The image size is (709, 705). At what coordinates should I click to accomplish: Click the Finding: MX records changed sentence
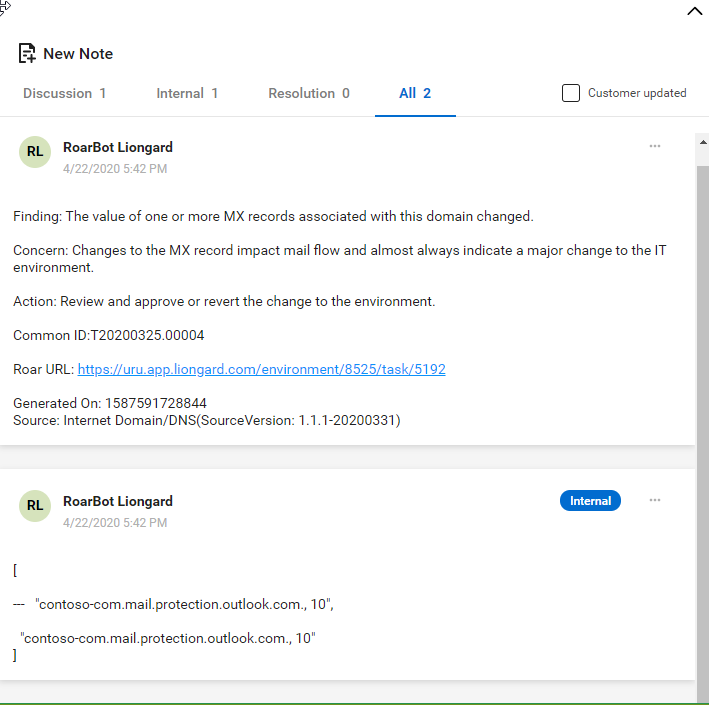point(273,217)
